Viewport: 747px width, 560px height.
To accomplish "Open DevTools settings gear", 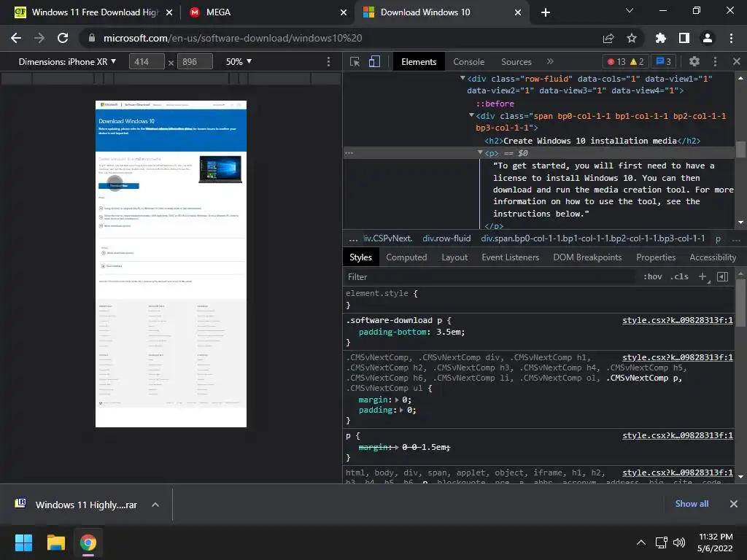I will point(694,61).
